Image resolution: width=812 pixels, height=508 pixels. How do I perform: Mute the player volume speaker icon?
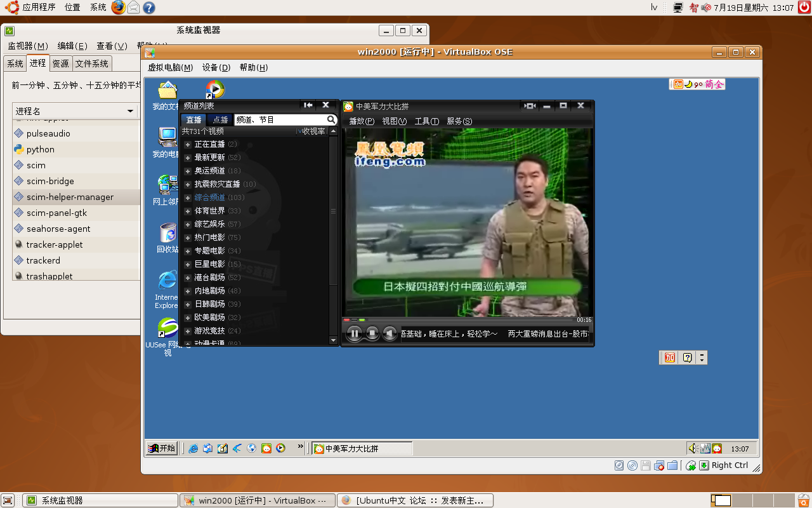(x=390, y=333)
